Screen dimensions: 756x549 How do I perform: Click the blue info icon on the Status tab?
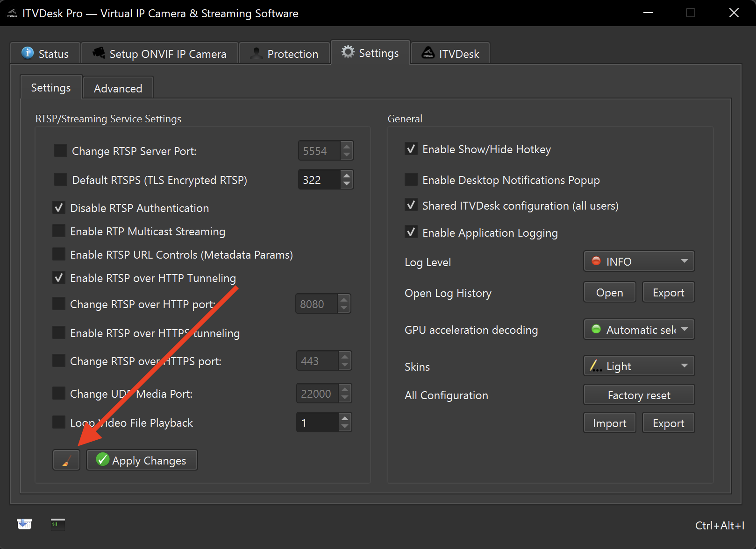28,53
